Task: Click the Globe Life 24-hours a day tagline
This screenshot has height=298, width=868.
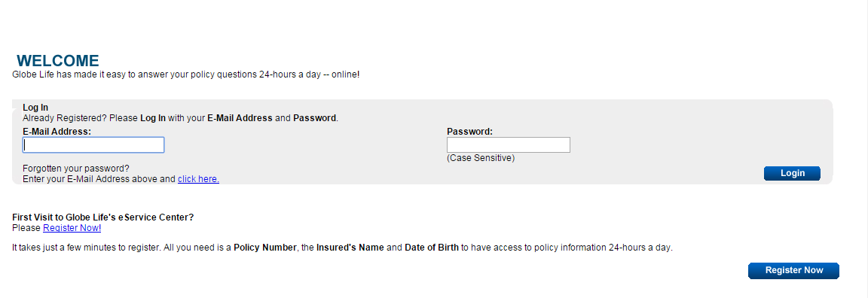Action: [186, 74]
